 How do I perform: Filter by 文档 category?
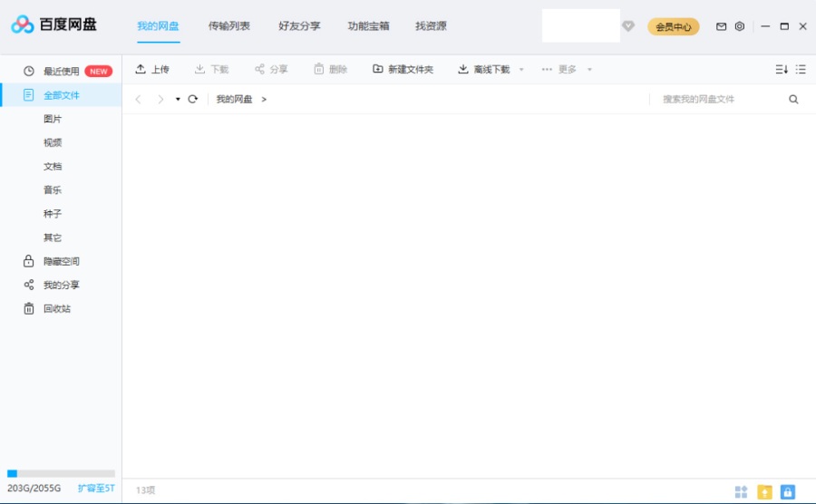(x=53, y=167)
